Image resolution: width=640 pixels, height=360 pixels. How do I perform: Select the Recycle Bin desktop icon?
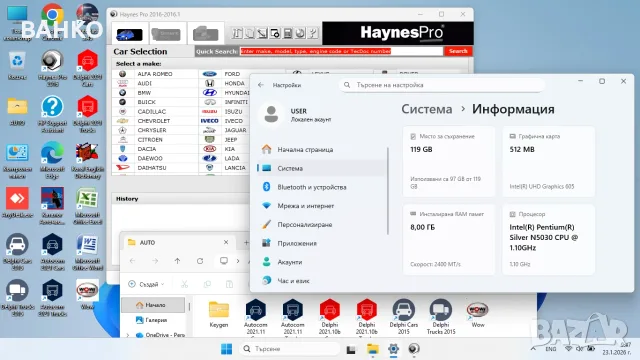(x=17, y=66)
